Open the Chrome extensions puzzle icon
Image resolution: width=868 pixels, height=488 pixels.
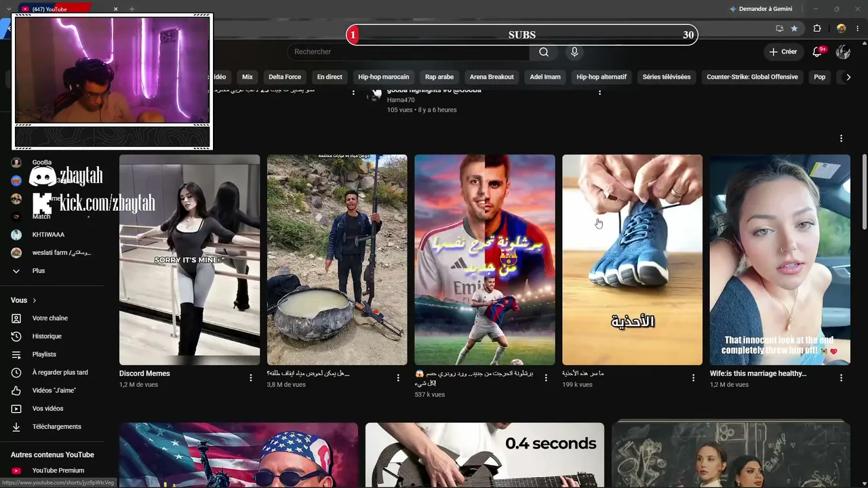click(x=817, y=28)
